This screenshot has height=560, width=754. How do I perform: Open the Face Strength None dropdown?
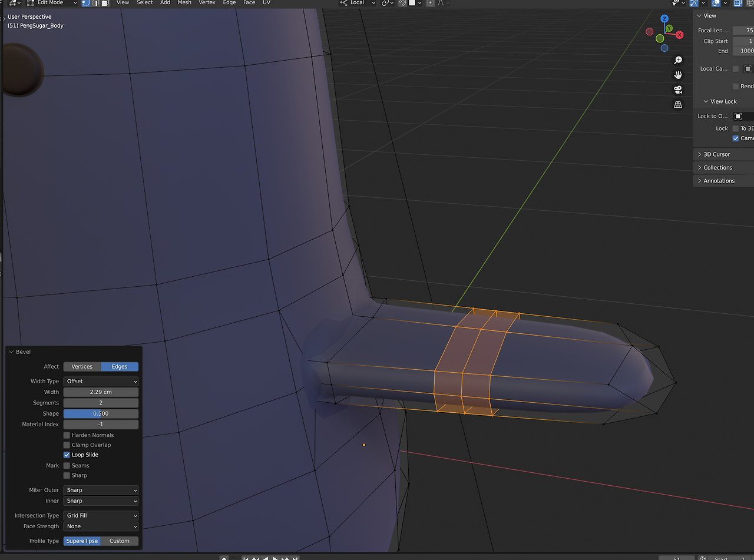click(x=101, y=526)
